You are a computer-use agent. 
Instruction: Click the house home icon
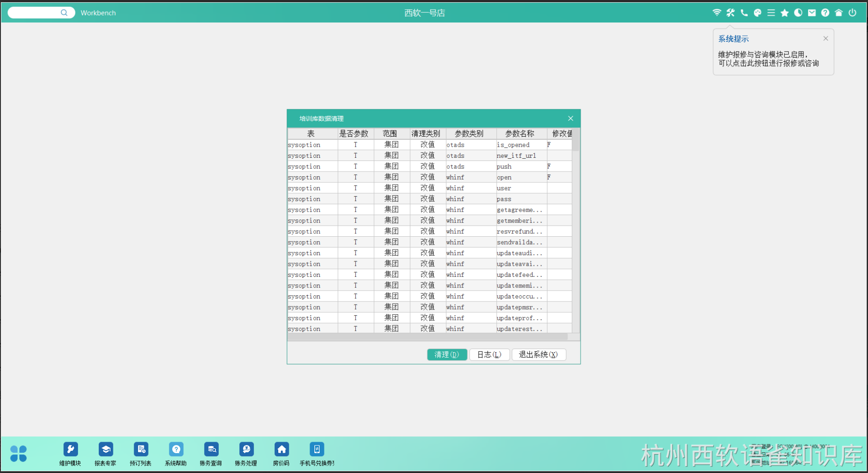839,12
